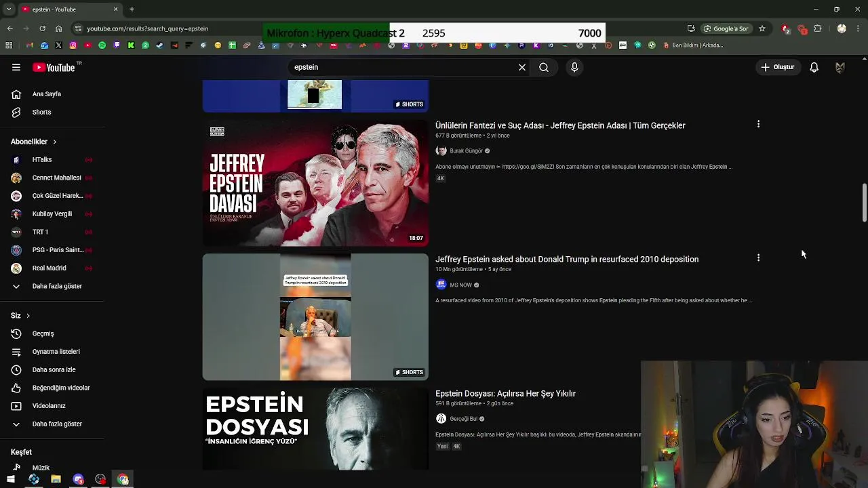Expand the Siz section arrow
The height and width of the screenshot is (488, 868).
pyautogui.click(x=28, y=316)
